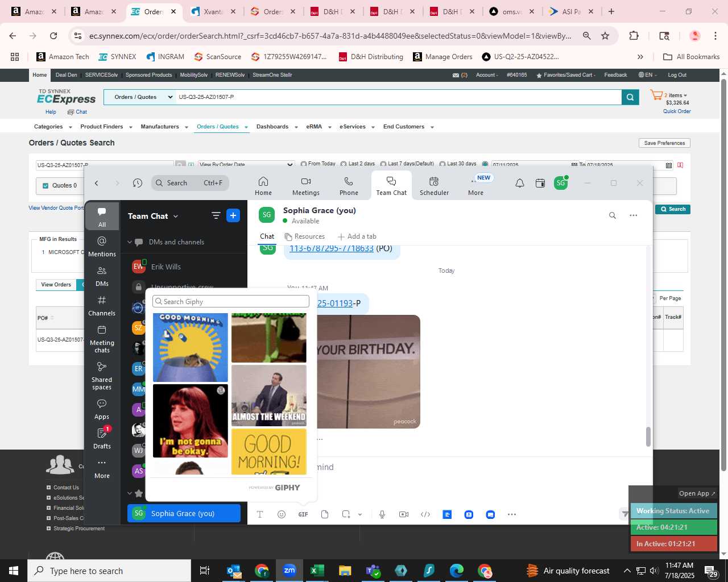The width and height of the screenshot is (728, 582).
Task: Open chat more options ellipsis
Action: click(x=633, y=215)
